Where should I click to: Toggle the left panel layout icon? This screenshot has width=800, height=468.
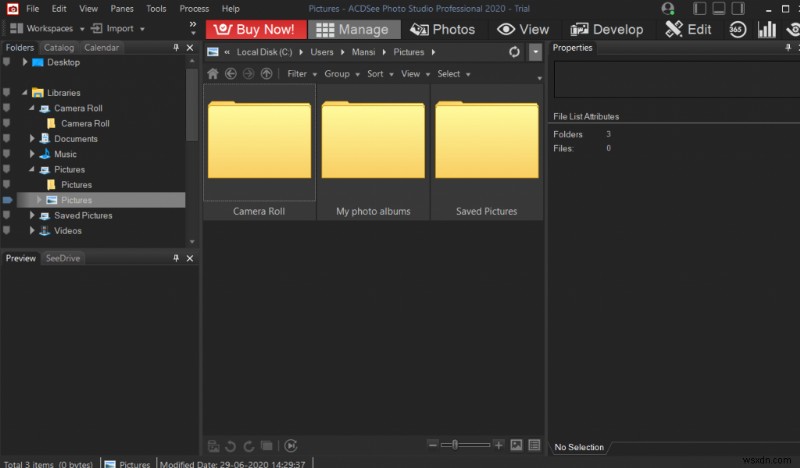(x=699, y=9)
